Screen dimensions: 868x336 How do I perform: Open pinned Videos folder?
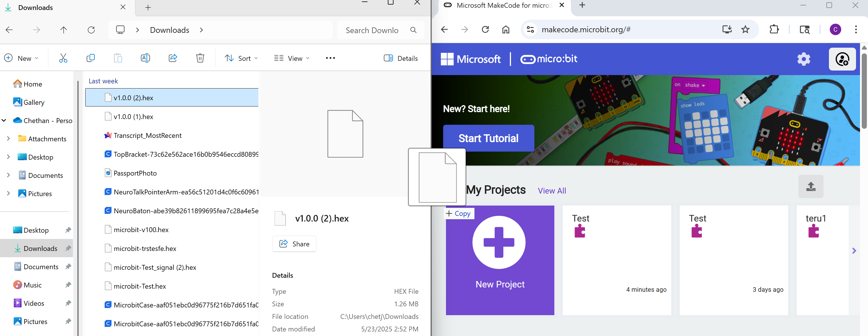[x=34, y=303]
